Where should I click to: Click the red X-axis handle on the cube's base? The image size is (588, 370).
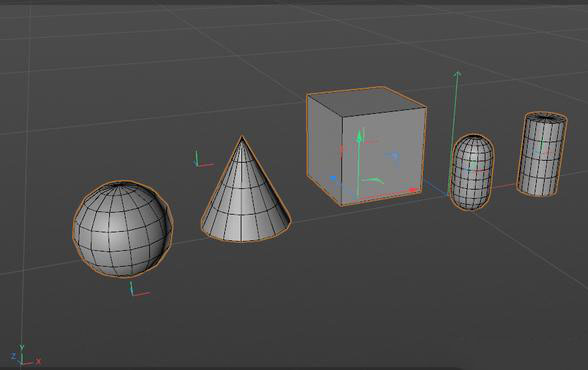(413, 190)
